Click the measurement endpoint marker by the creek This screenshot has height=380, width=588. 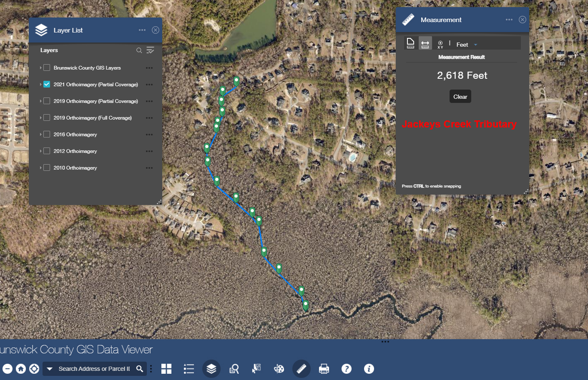tap(306, 305)
